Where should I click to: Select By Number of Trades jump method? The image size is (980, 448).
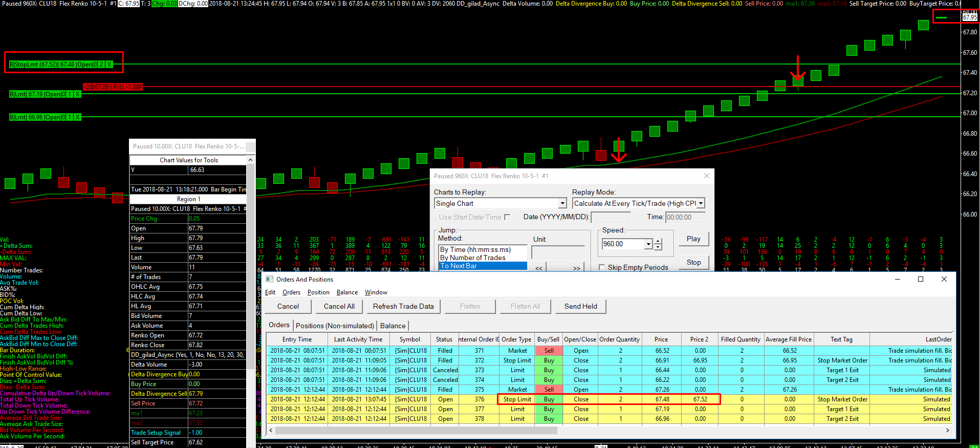click(472, 258)
